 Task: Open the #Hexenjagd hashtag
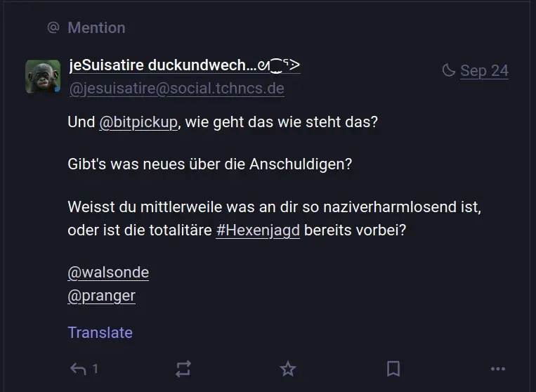pos(258,230)
